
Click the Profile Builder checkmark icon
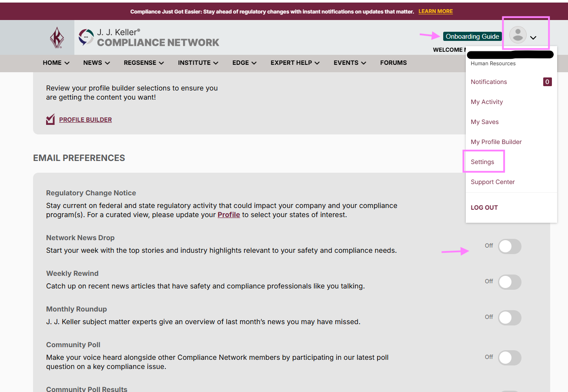pyautogui.click(x=50, y=119)
